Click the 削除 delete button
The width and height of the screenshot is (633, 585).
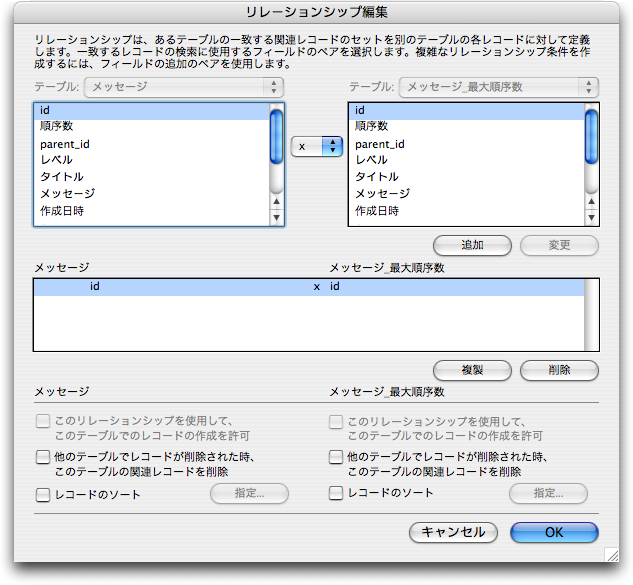[559, 370]
